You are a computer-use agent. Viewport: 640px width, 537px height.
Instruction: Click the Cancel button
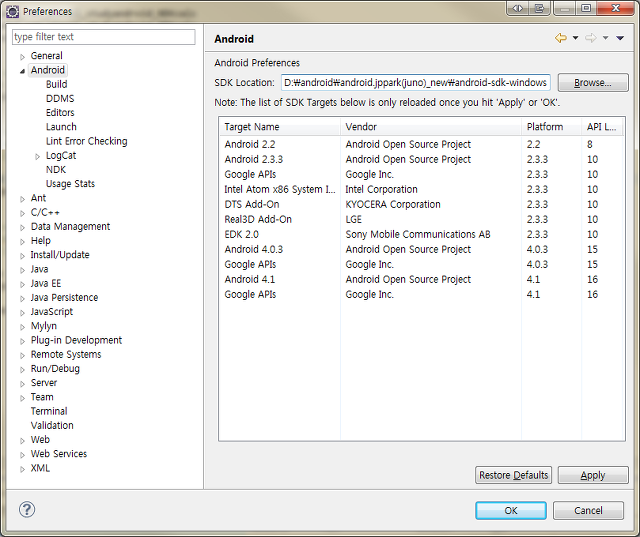click(x=588, y=510)
